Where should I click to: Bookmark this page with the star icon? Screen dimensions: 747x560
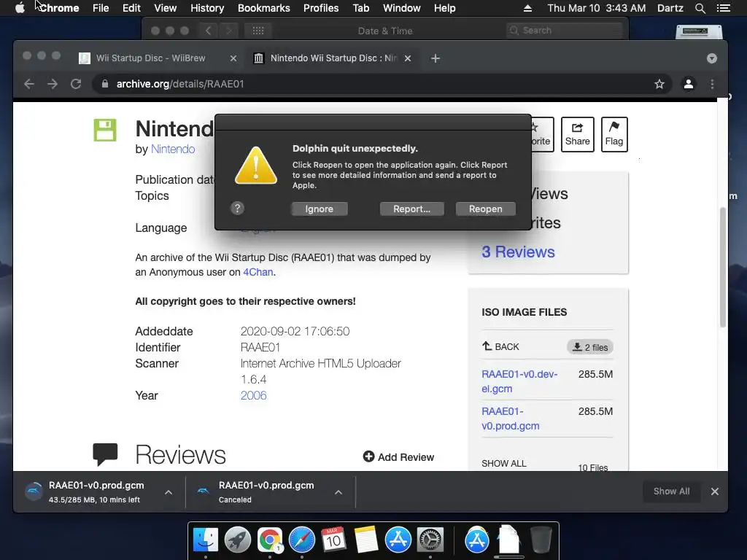tap(659, 85)
